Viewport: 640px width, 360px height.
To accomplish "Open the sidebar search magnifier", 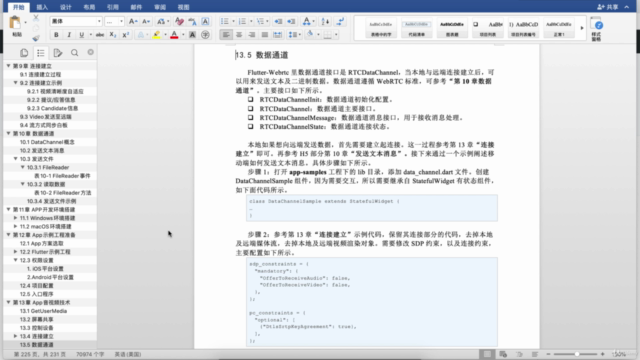I will (74, 53).
